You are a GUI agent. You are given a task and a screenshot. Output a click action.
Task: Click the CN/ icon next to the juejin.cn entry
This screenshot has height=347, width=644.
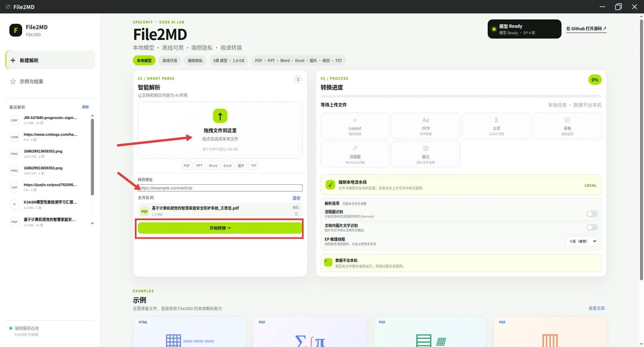tap(14, 187)
